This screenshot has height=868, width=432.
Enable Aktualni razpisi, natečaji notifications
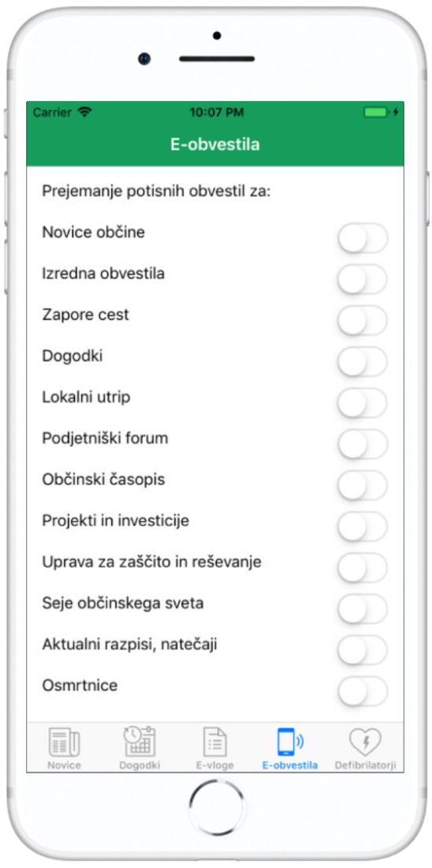point(363,650)
